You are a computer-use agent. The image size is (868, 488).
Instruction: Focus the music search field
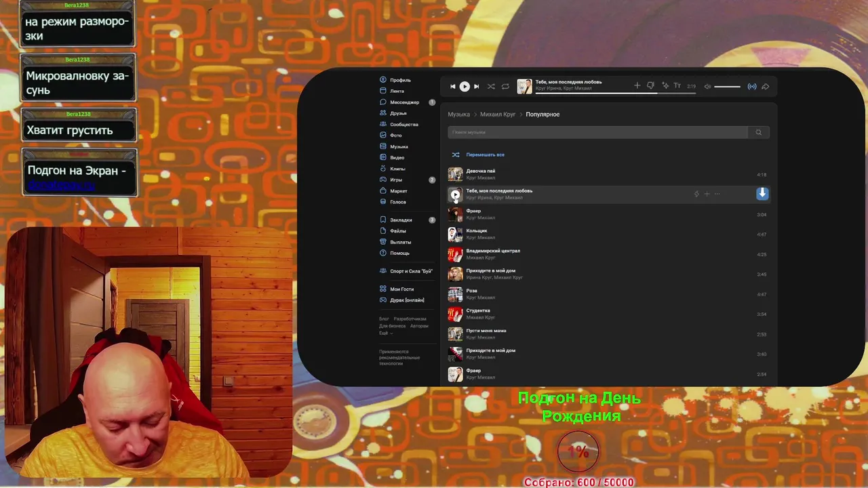[597, 132]
